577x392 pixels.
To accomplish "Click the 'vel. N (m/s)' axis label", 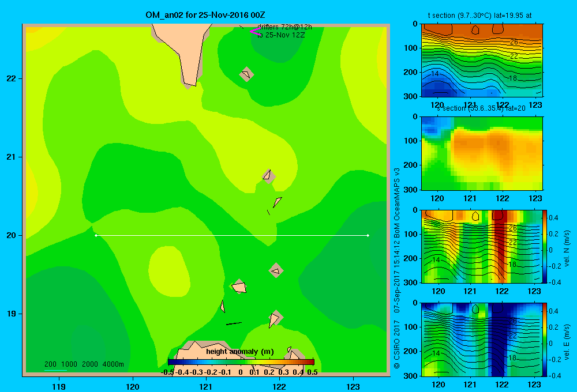I will click(567, 248).
